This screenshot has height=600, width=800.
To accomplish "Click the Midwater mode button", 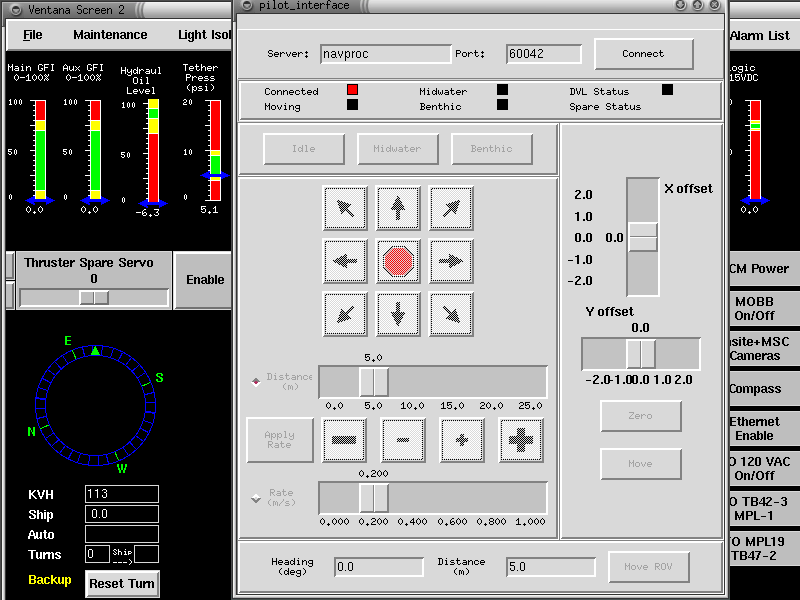I will 398,148.
